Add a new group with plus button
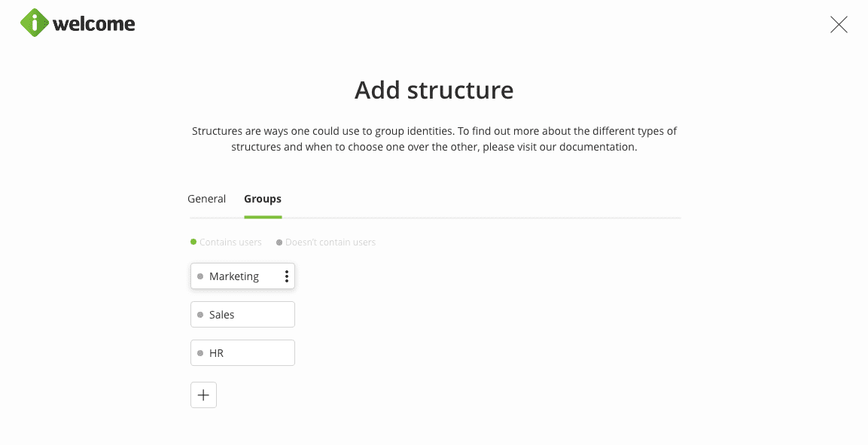Viewport: 868px width, 445px height. click(x=203, y=395)
